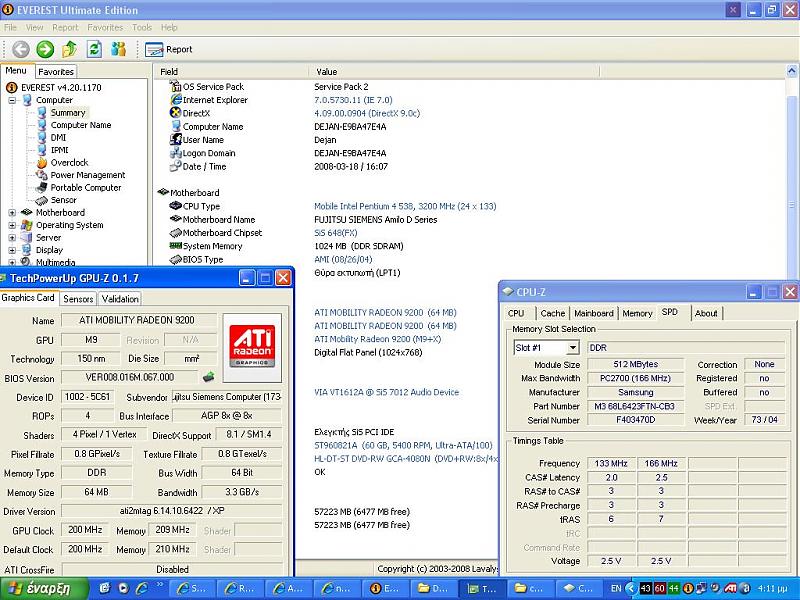The width and height of the screenshot is (800, 600).
Task: Click the red tray temperature icon 60
Action: point(660,588)
